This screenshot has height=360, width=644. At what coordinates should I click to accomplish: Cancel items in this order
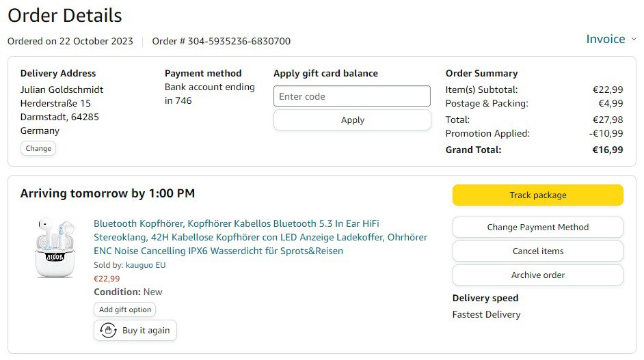coord(537,251)
